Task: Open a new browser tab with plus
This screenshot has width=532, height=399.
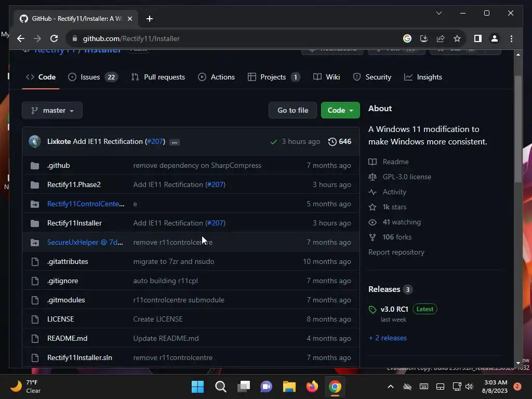Action: click(150, 19)
